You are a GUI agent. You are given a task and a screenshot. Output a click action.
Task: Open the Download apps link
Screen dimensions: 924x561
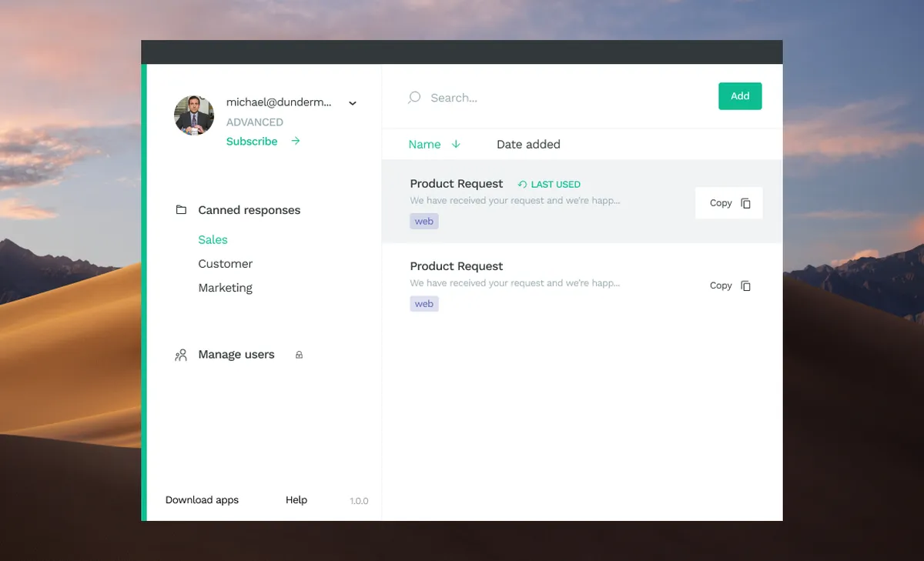tap(202, 500)
